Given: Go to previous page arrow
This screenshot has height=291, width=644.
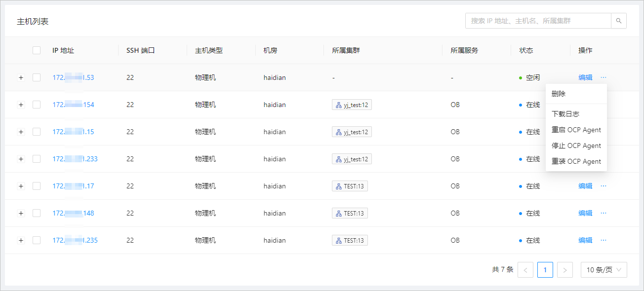Looking at the screenshot, I should (x=525, y=270).
